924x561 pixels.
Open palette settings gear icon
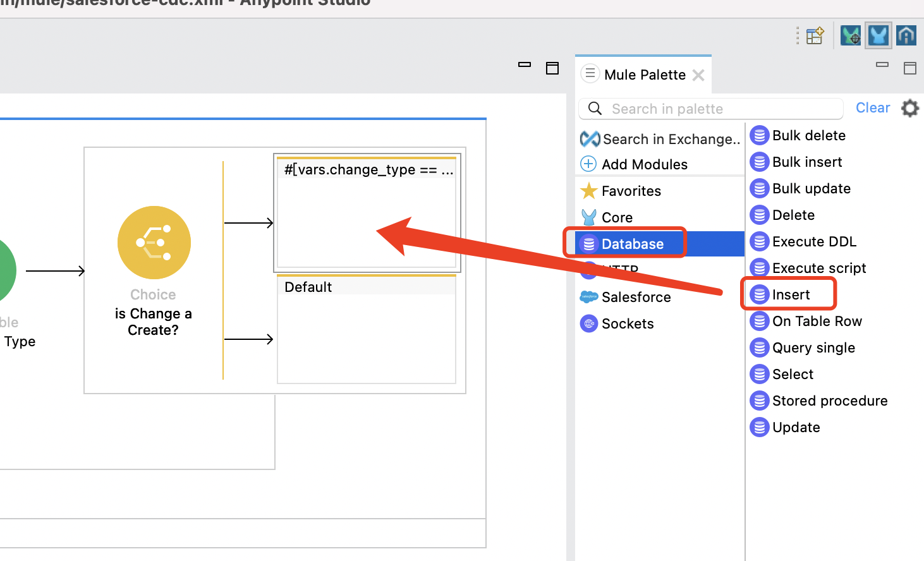pos(910,108)
